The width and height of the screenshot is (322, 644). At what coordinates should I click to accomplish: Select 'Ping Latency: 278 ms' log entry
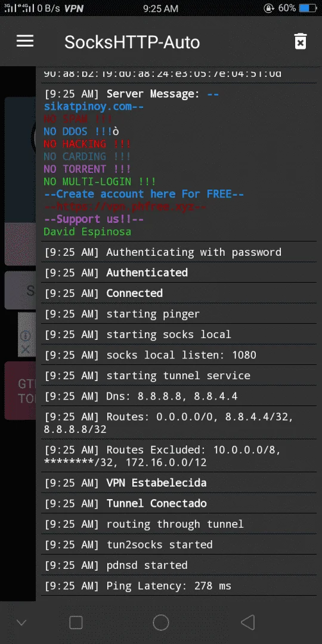(179, 586)
